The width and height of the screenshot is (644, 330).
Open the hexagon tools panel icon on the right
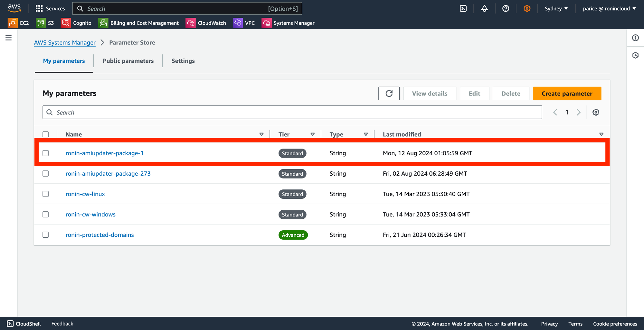[x=635, y=55]
